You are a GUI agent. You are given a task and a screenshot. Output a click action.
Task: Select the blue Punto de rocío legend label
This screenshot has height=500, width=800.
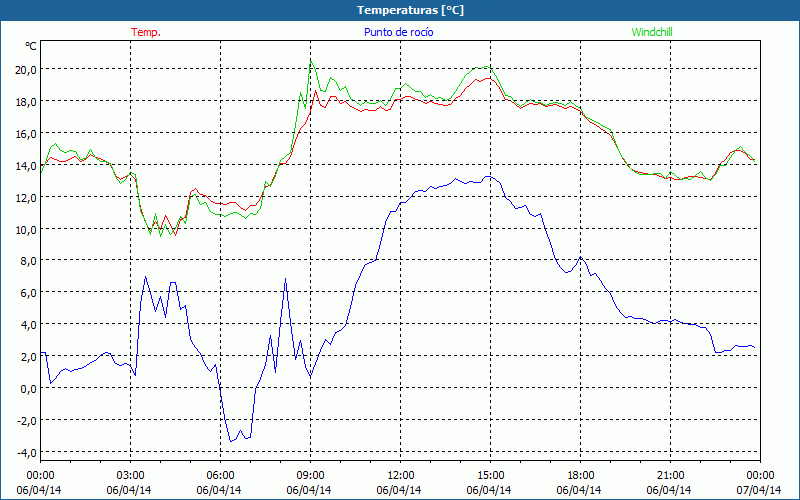click(398, 32)
